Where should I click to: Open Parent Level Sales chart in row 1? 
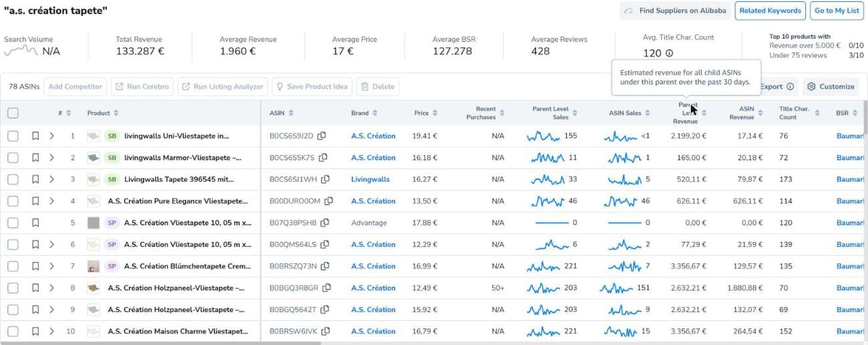point(543,136)
